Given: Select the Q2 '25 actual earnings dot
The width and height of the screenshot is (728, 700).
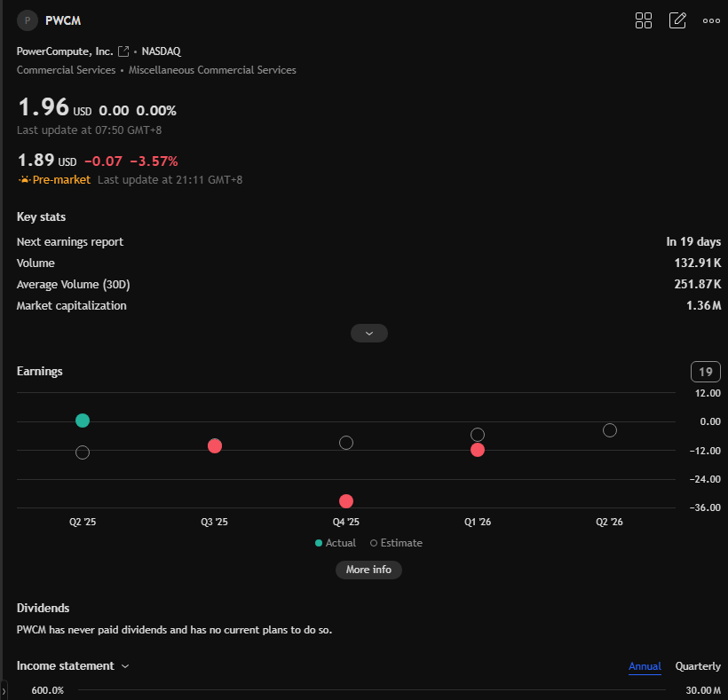Looking at the screenshot, I should click(83, 421).
